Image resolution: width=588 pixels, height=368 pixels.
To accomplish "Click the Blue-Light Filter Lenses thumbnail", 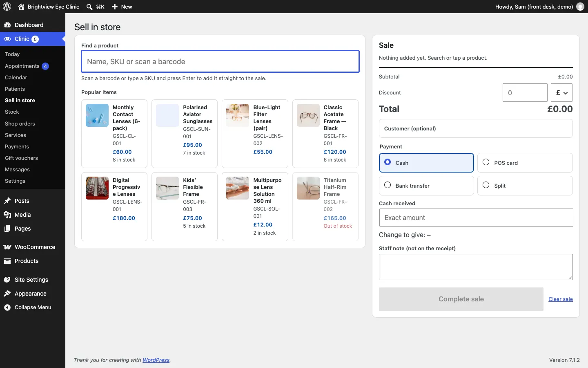I will pyautogui.click(x=238, y=115).
